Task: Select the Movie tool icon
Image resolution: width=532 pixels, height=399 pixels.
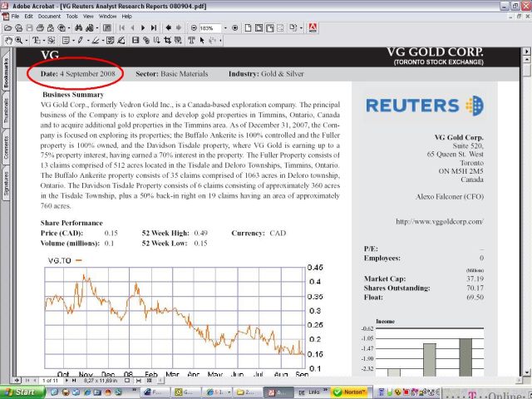Action: (135, 41)
